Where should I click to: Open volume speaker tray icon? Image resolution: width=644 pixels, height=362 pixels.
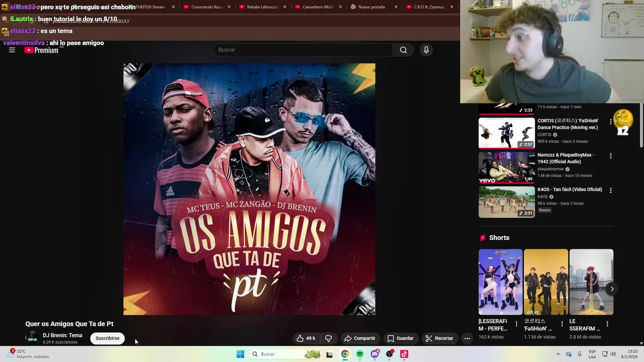[x=613, y=354]
